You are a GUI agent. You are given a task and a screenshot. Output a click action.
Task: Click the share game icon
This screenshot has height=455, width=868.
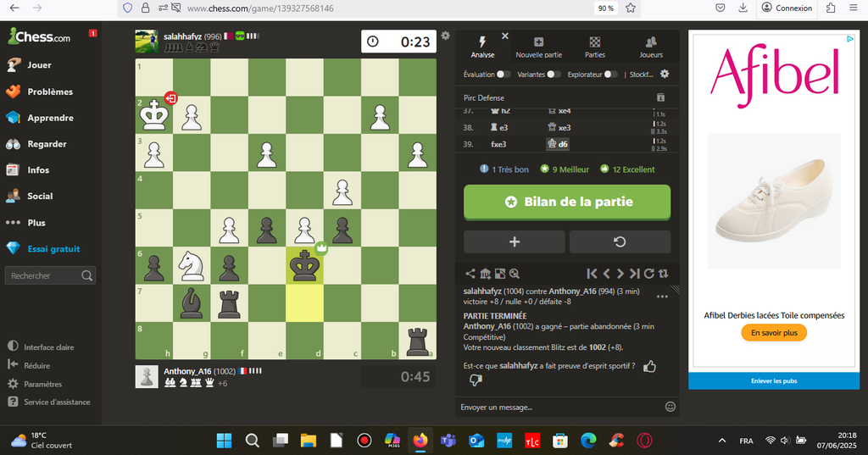470,274
